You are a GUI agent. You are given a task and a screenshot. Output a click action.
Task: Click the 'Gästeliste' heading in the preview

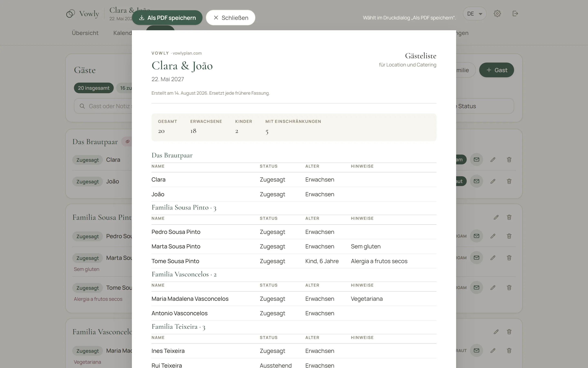pos(421,56)
